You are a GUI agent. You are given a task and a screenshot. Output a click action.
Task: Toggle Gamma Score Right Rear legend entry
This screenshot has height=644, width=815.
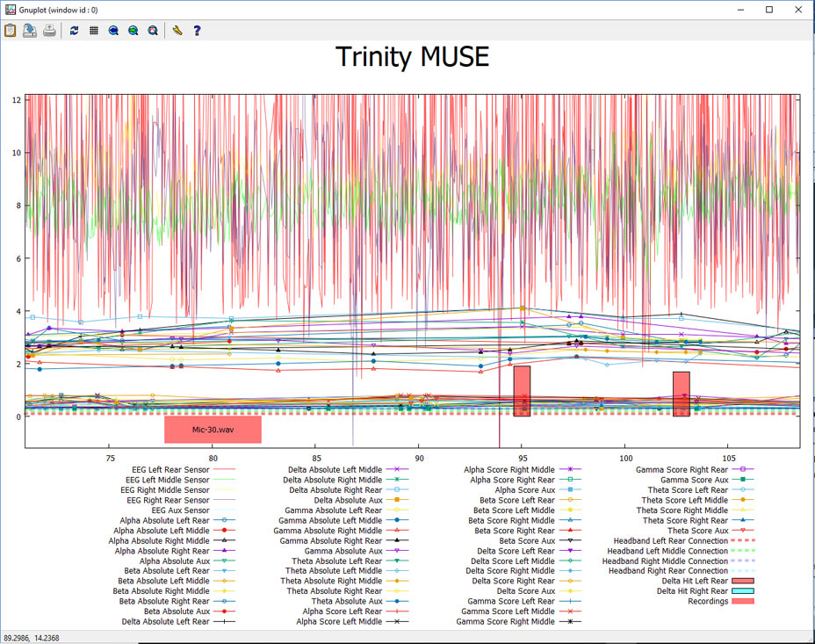[x=682, y=469]
